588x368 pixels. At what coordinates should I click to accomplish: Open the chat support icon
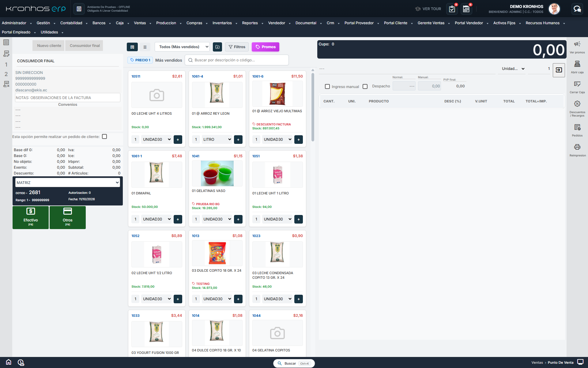tap(577, 9)
